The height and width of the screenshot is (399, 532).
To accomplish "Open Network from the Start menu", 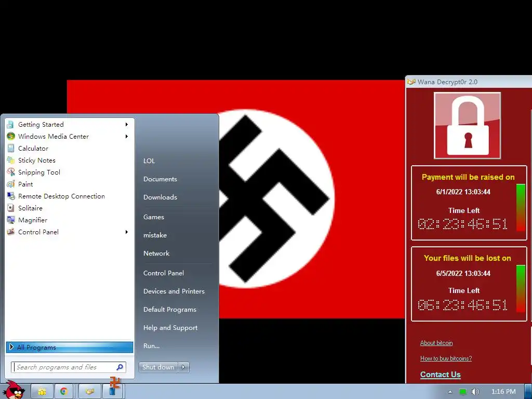I will (x=156, y=254).
